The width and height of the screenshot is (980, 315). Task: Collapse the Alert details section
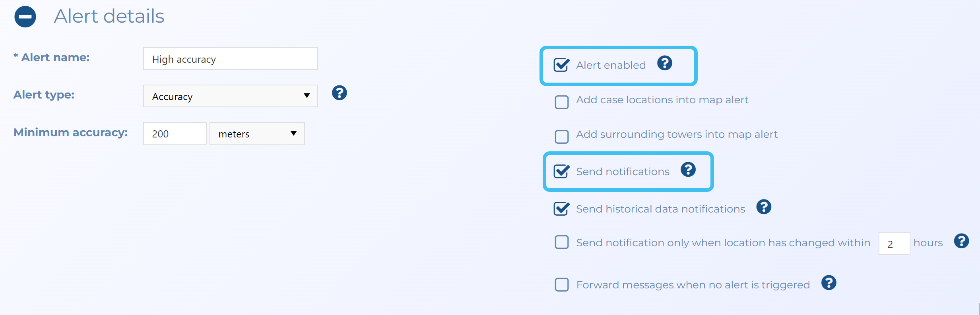25,17
